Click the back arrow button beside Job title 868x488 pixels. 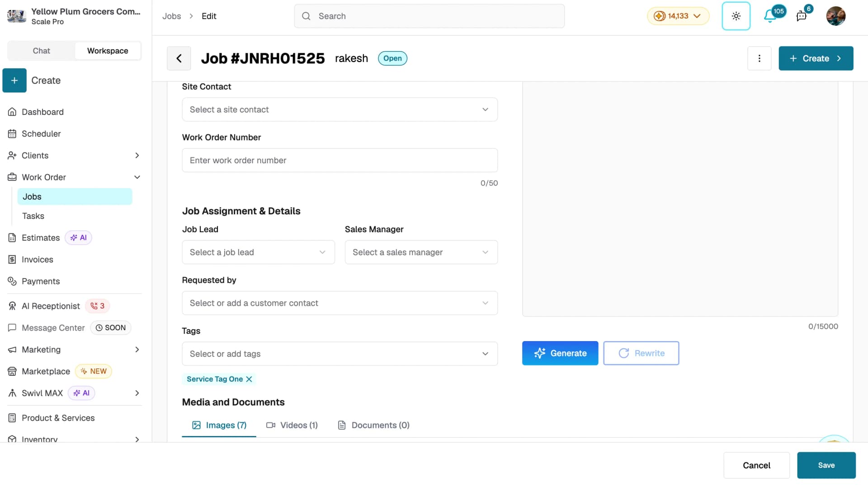179,58
